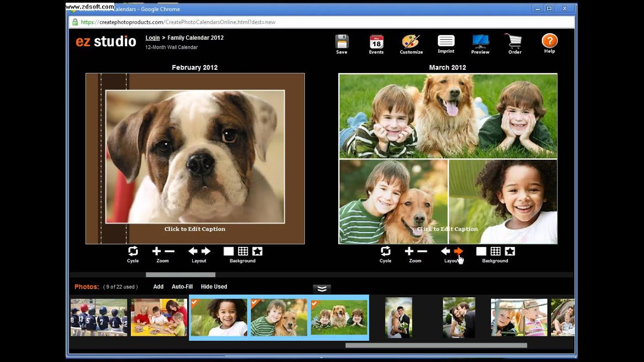Zoom out with the minus icon under February
644x362 pixels.
170,251
